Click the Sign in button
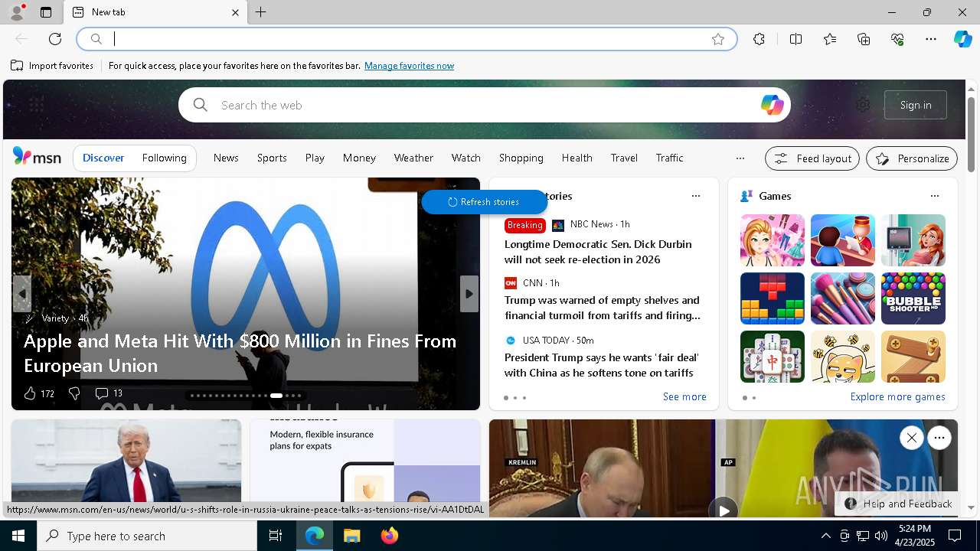This screenshot has height=551, width=980. [x=916, y=105]
